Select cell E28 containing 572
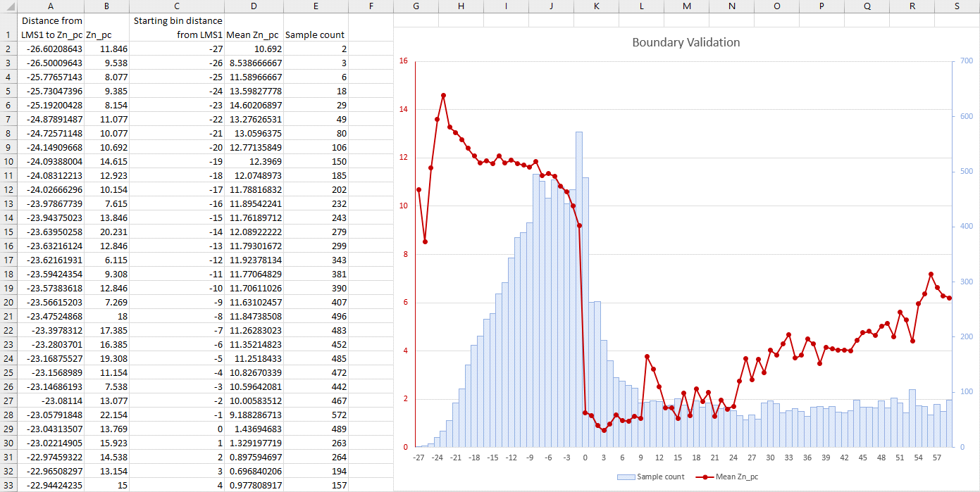Image resolution: width=980 pixels, height=492 pixels. [316, 415]
